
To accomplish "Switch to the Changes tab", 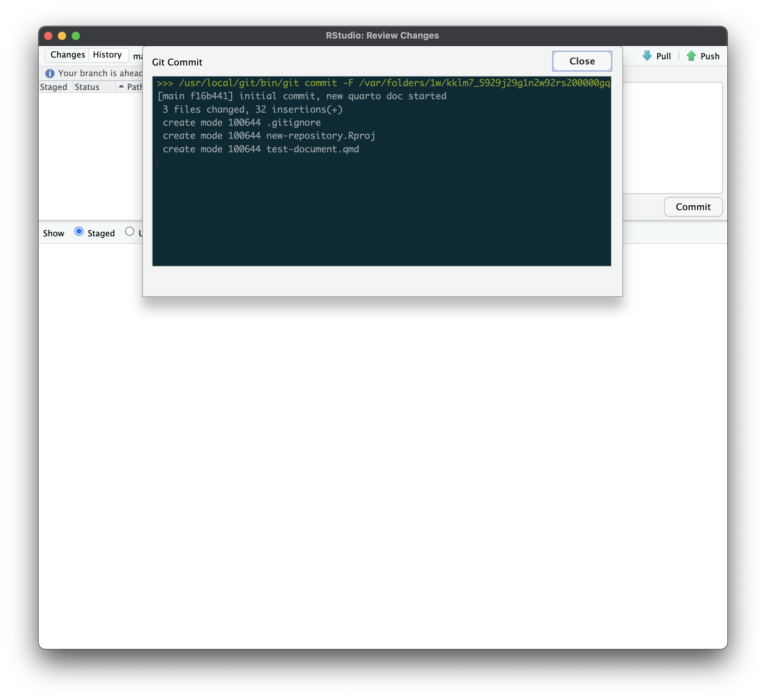I will coord(68,55).
